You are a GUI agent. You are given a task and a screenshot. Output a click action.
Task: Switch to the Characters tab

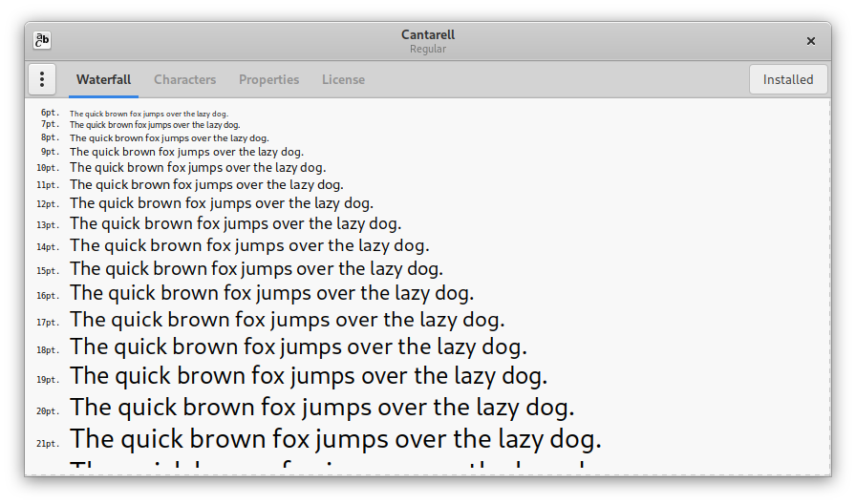pyautogui.click(x=184, y=79)
